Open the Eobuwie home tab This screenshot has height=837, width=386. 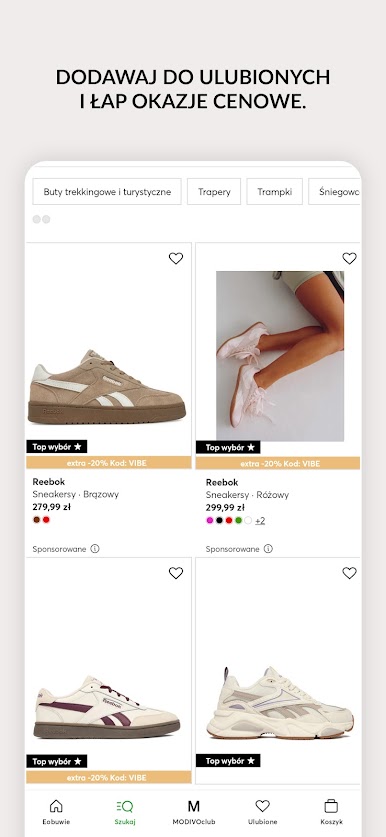click(x=56, y=812)
